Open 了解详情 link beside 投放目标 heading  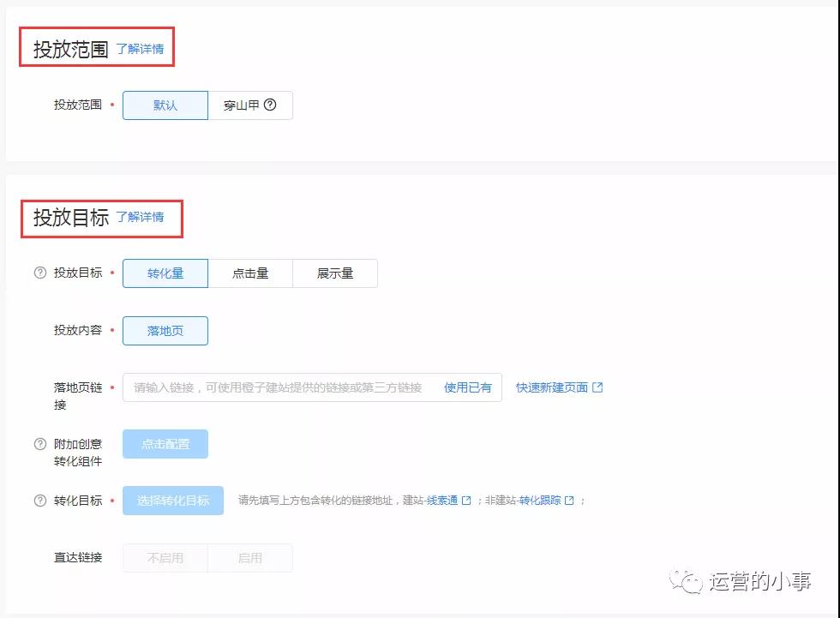pos(140,217)
